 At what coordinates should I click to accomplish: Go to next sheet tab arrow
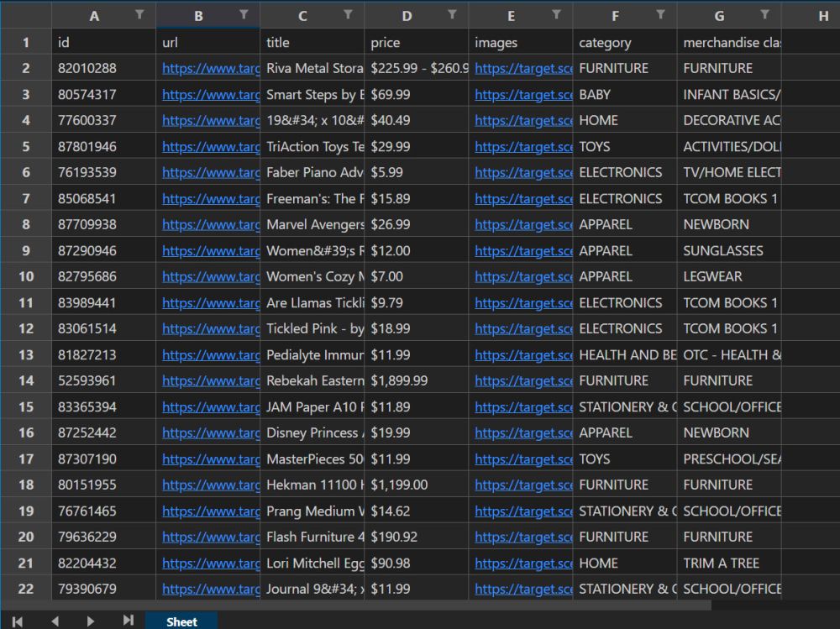point(90,621)
